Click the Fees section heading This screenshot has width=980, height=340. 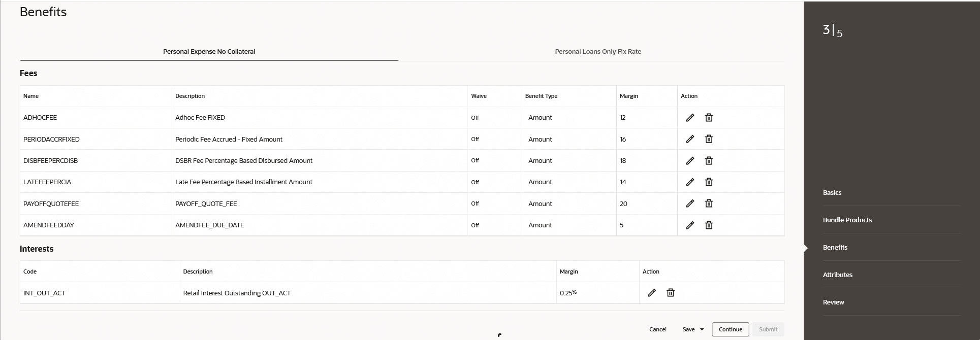(x=28, y=73)
